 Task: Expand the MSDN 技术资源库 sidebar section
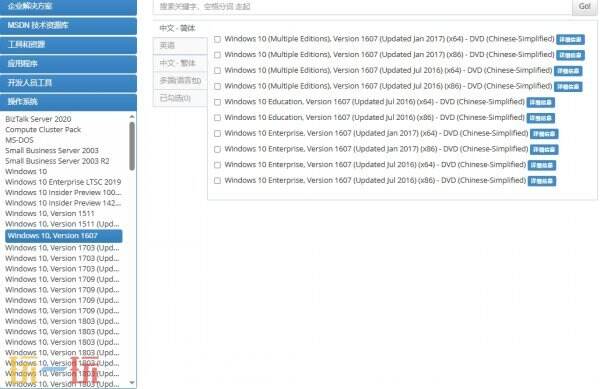[x=68, y=26]
